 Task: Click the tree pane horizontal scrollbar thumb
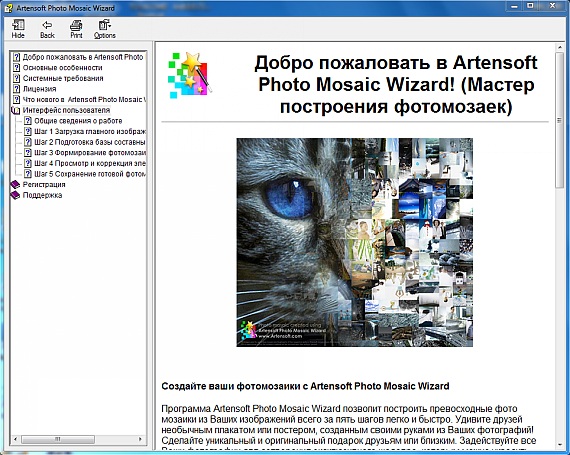click(x=58, y=439)
